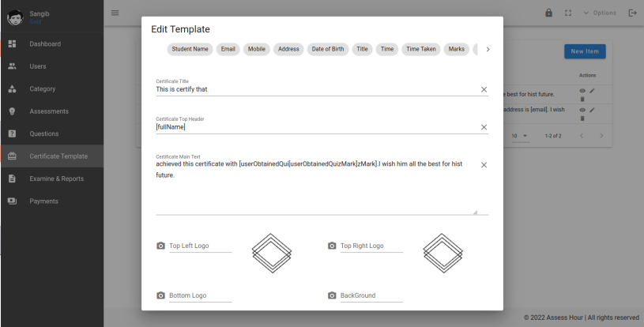Clear the Certificate Main Text field
Viewport: 644px width, 327px height.
pyautogui.click(x=484, y=165)
